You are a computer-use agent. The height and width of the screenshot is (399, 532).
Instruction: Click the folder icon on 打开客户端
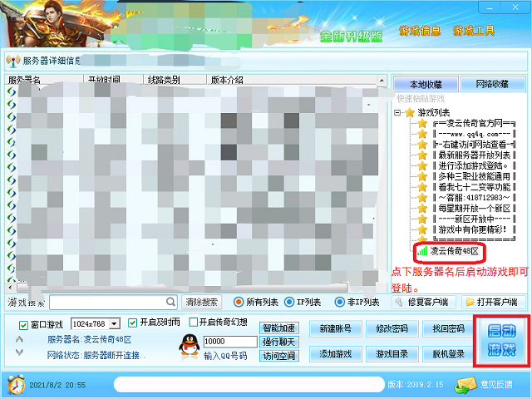pyautogui.click(x=470, y=302)
